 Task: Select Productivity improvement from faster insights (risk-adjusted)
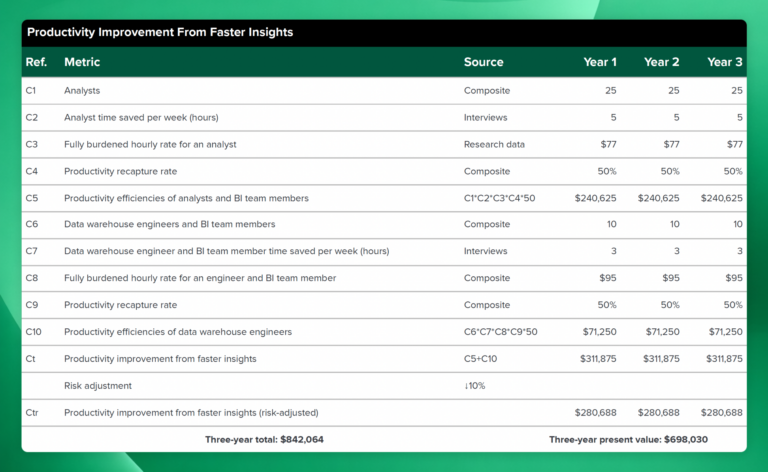point(191,413)
